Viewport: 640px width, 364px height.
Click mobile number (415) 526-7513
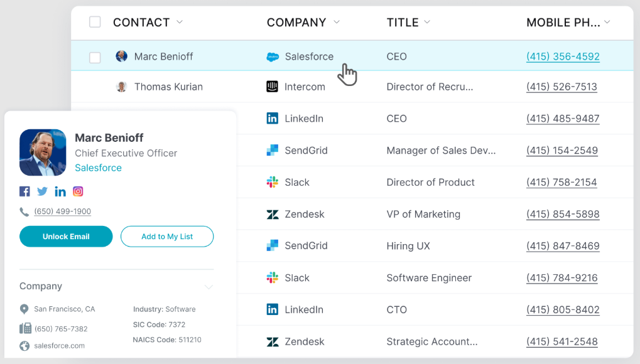click(x=561, y=87)
